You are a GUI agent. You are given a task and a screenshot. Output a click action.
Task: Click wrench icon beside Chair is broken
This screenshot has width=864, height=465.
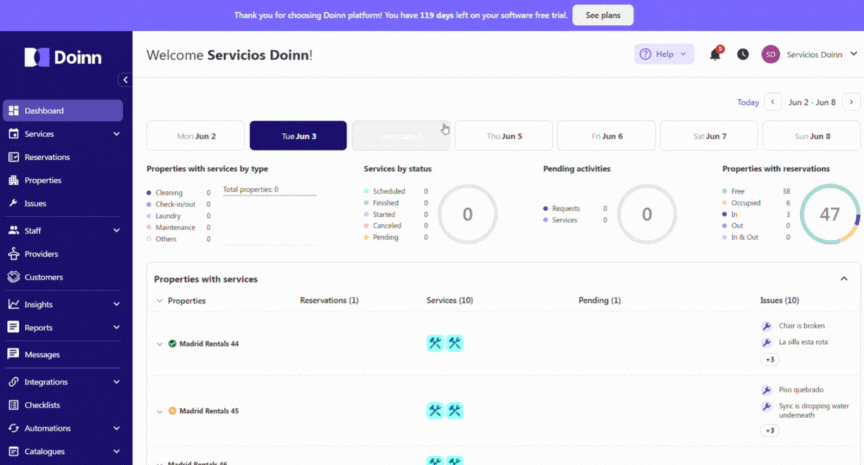(766, 326)
